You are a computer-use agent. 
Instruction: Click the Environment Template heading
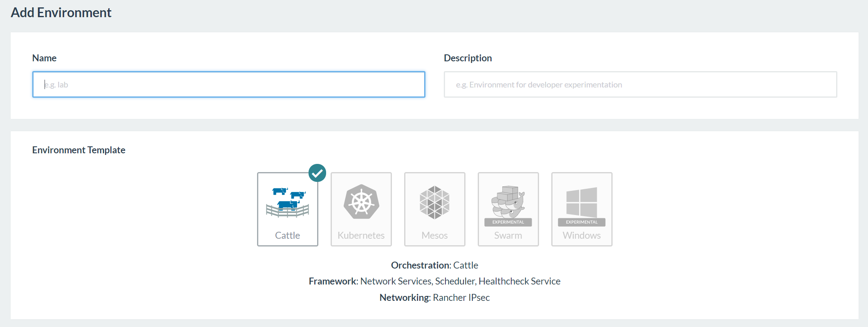[79, 150]
